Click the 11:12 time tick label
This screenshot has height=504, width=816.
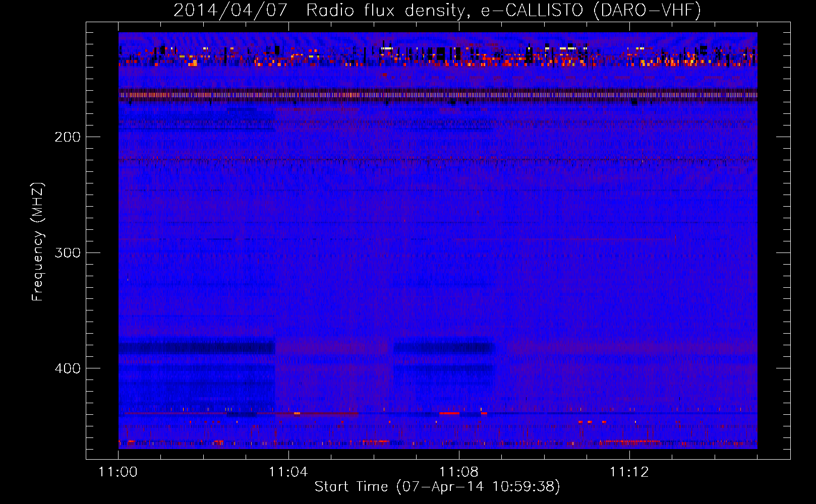629,472
